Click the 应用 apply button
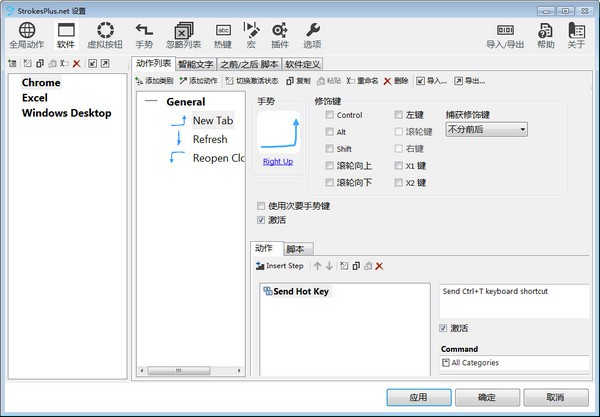This screenshot has width=600, height=417. [x=419, y=397]
